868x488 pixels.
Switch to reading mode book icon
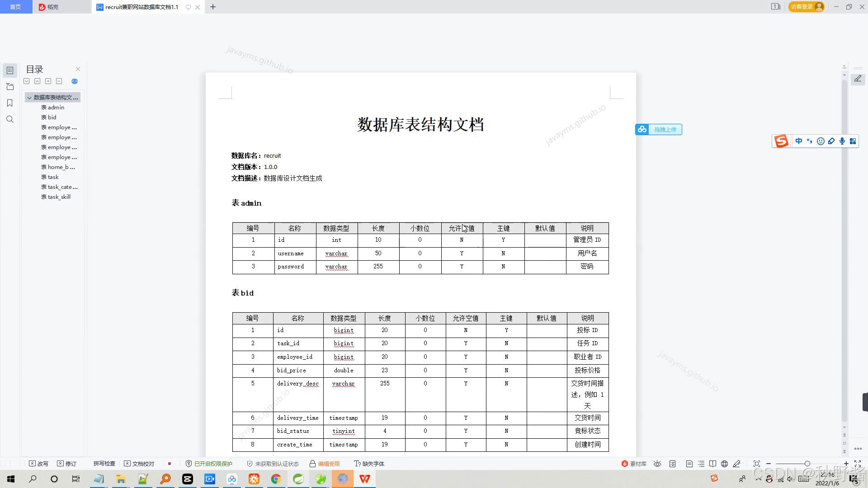pyautogui.click(x=712, y=464)
